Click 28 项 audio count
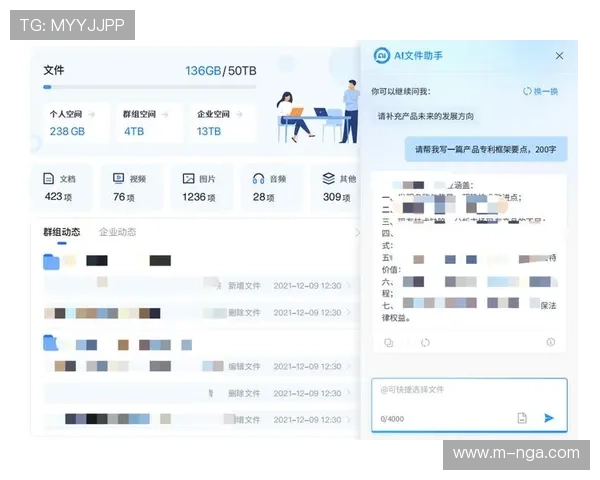Screen dimensions: 600x480 pos(263,197)
